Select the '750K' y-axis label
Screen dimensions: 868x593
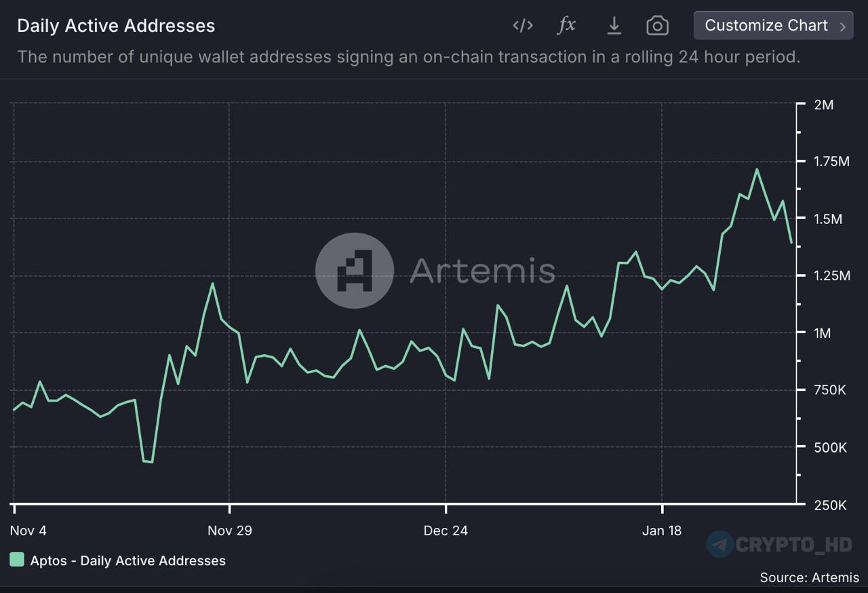point(830,390)
